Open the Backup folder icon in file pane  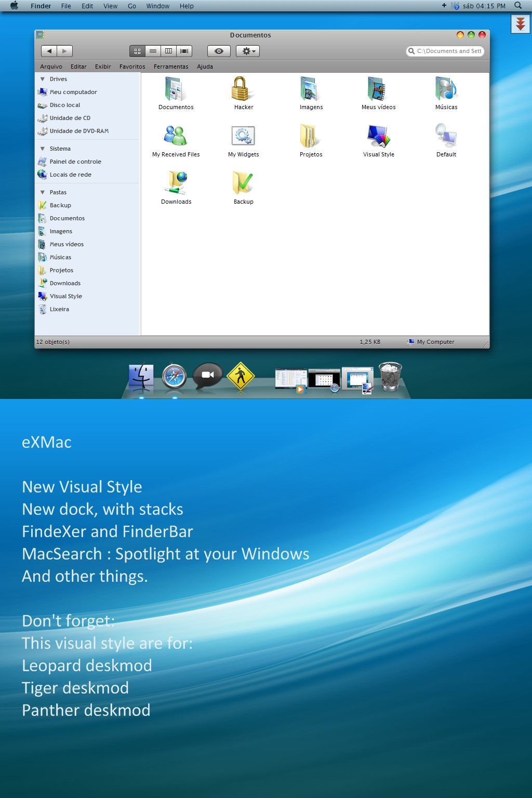[243, 183]
